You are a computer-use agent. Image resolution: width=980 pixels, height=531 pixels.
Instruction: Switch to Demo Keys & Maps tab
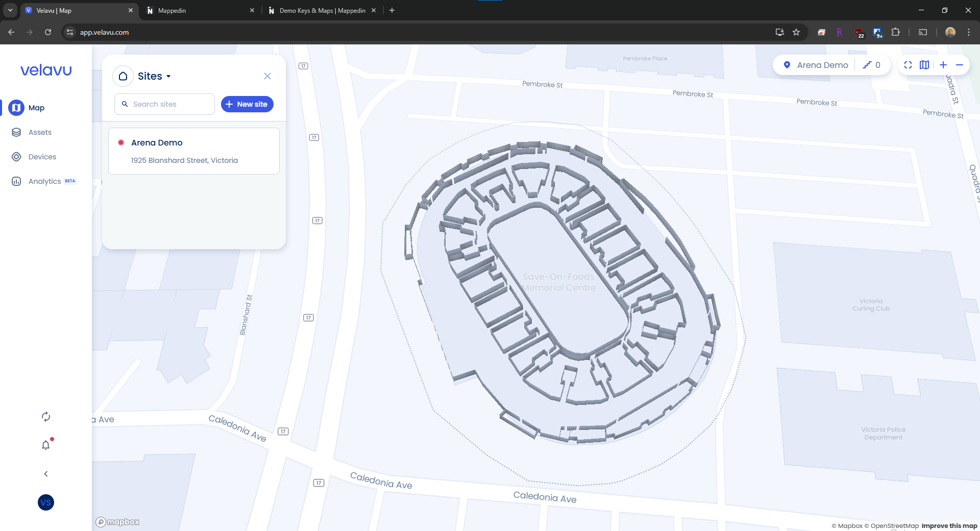(322, 10)
